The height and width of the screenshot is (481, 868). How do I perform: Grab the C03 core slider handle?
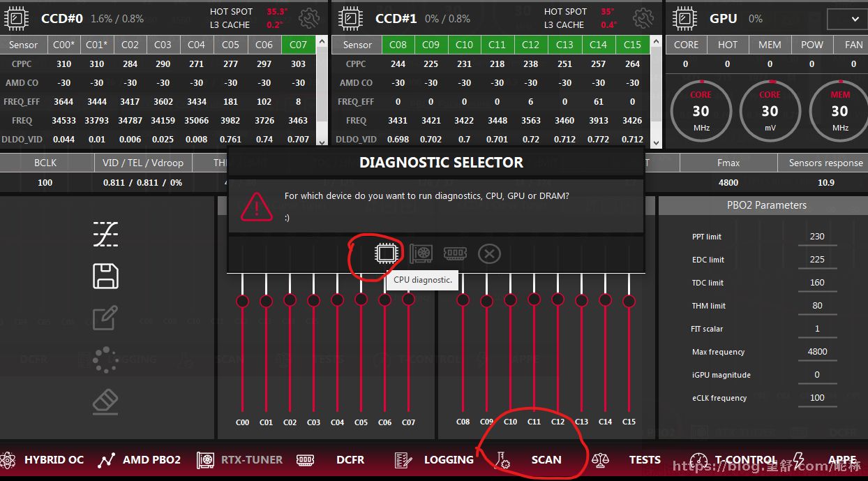tap(313, 300)
